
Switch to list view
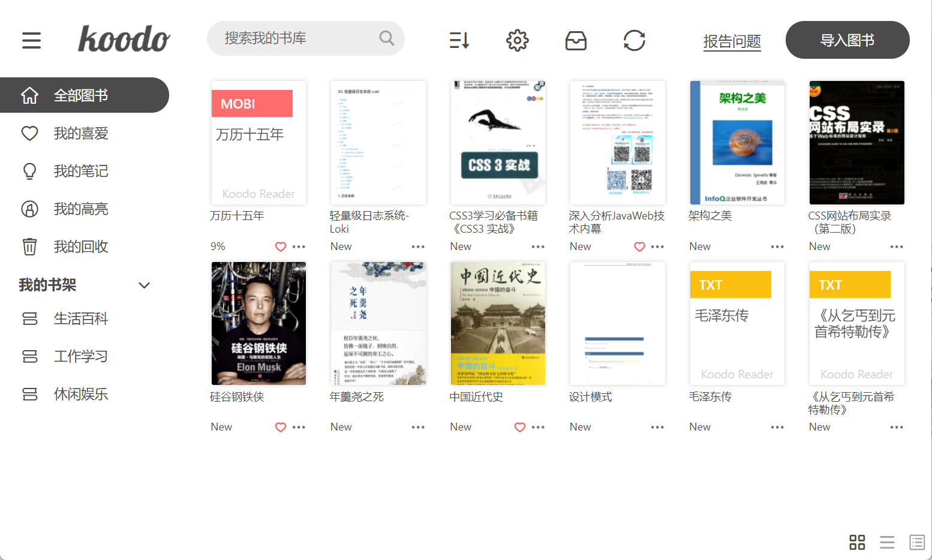tap(887, 542)
